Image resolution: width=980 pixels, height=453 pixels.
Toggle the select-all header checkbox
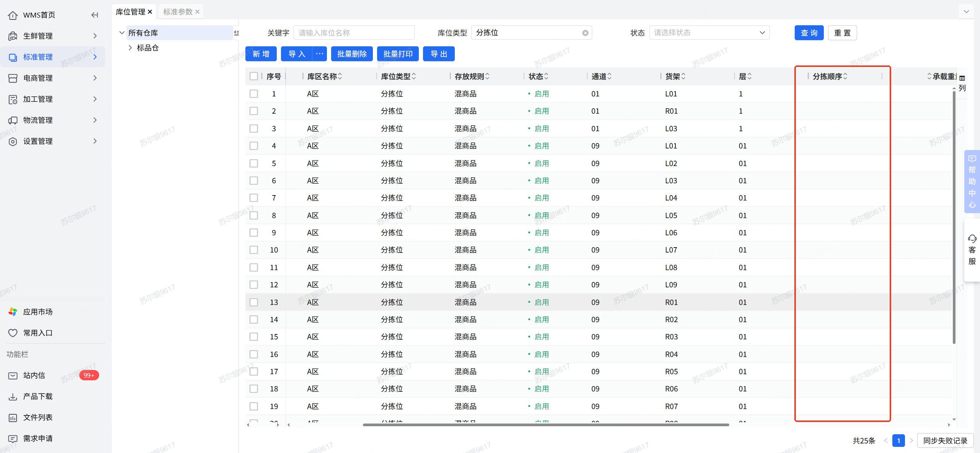(x=253, y=76)
